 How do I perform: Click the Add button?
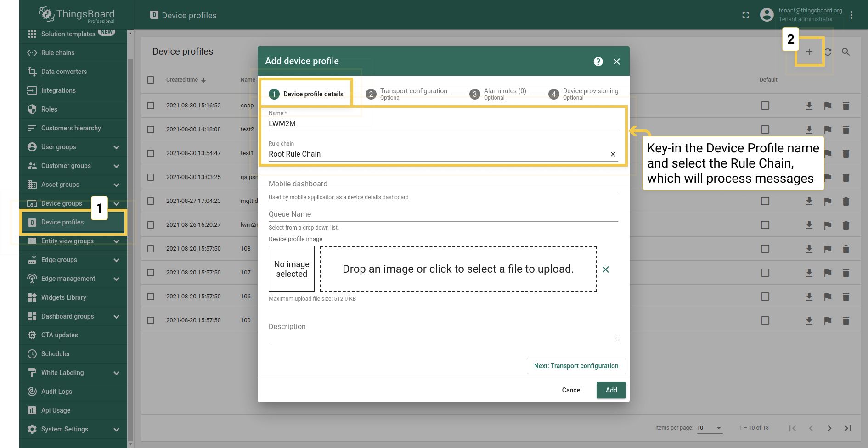click(611, 390)
